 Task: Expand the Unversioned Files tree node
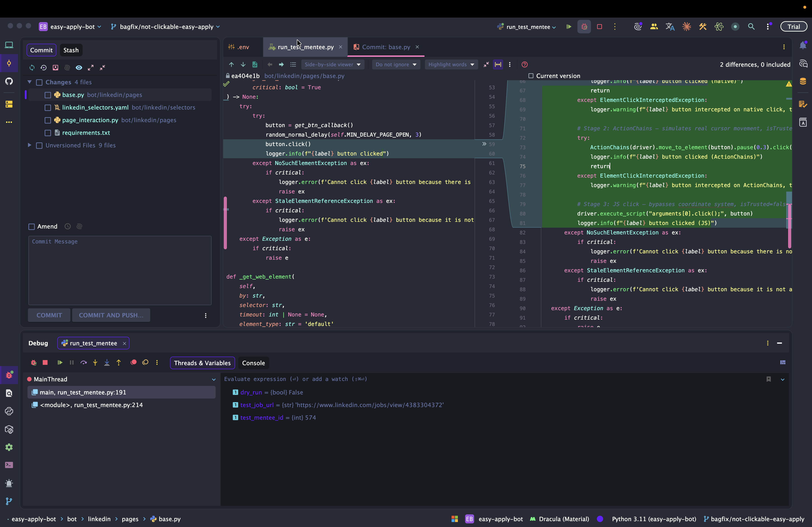point(30,145)
